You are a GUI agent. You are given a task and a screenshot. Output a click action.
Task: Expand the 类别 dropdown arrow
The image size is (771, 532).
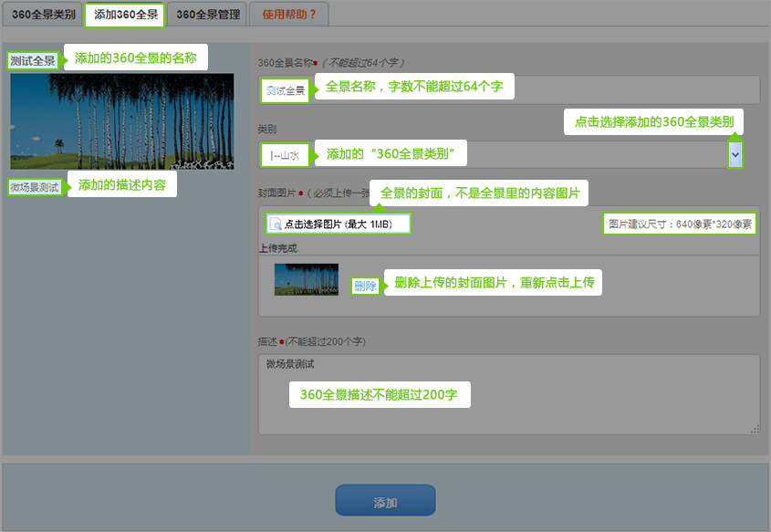point(735,155)
